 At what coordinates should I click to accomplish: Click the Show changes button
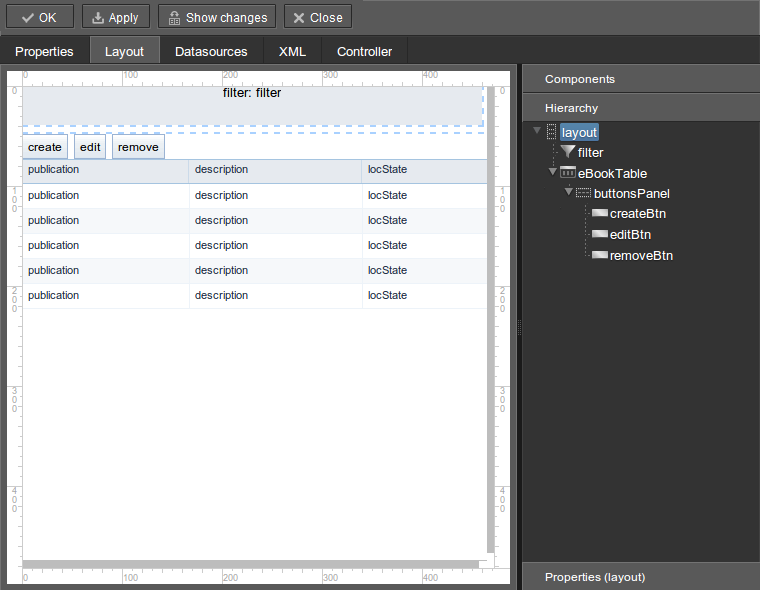click(217, 17)
